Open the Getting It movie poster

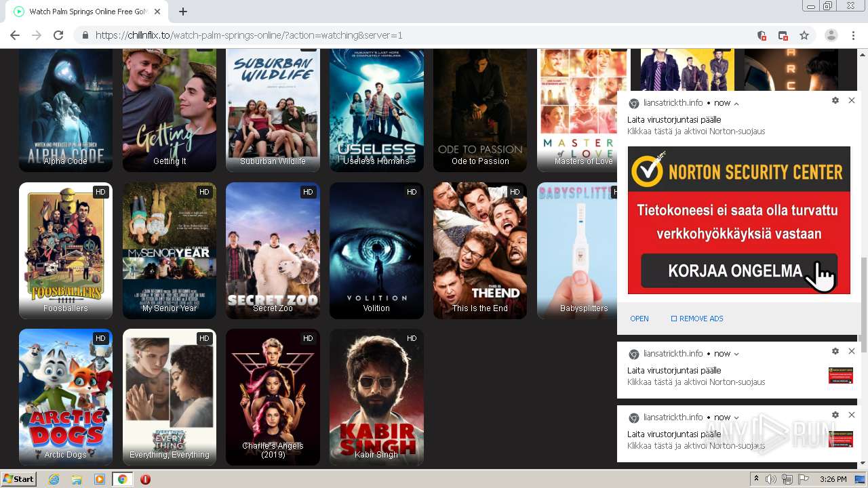[x=170, y=110]
